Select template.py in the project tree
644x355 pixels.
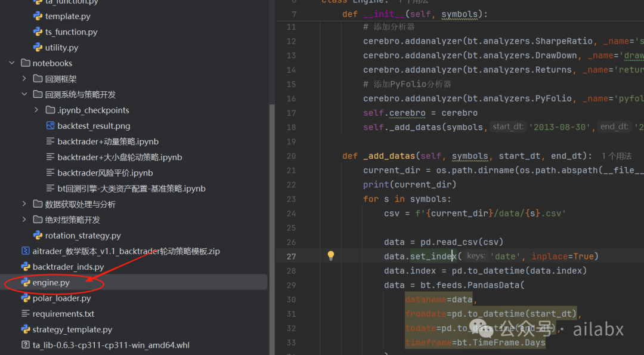pyautogui.click(x=68, y=17)
